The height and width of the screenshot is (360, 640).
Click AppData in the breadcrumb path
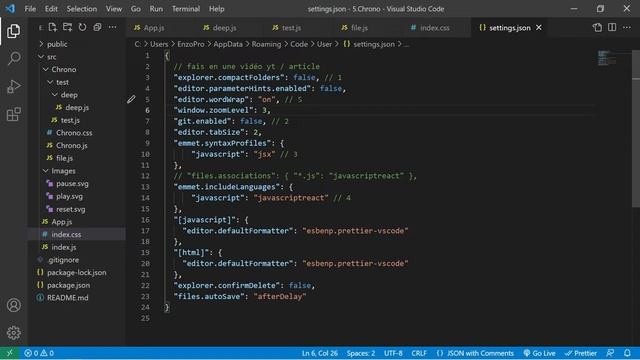click(228, 44)
